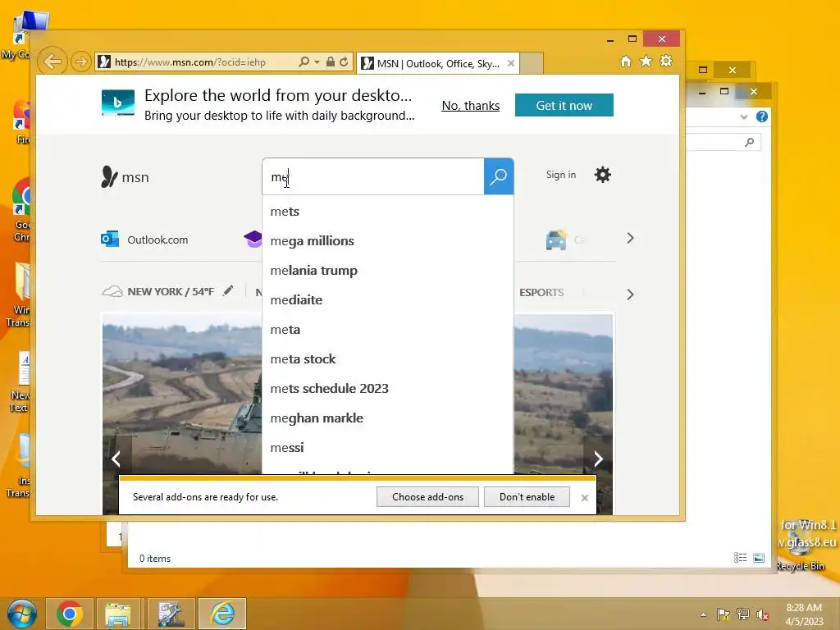Expand the shortcuts row right chevron
The height and width of the screenshot is (630, 840).
[630, 239]
